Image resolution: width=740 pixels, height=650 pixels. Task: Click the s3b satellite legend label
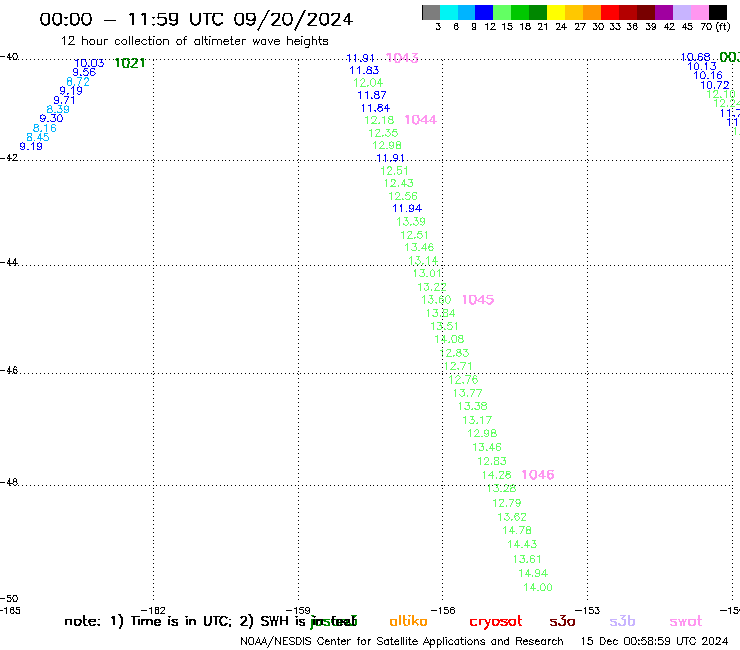click(x=622, y=621)
